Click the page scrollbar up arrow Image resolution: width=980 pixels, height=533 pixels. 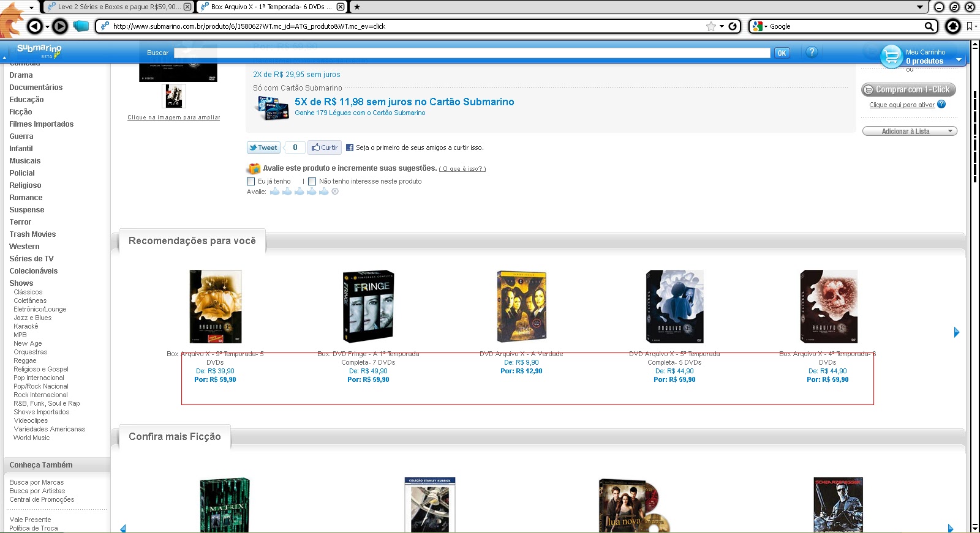click(x=974, y=45)
